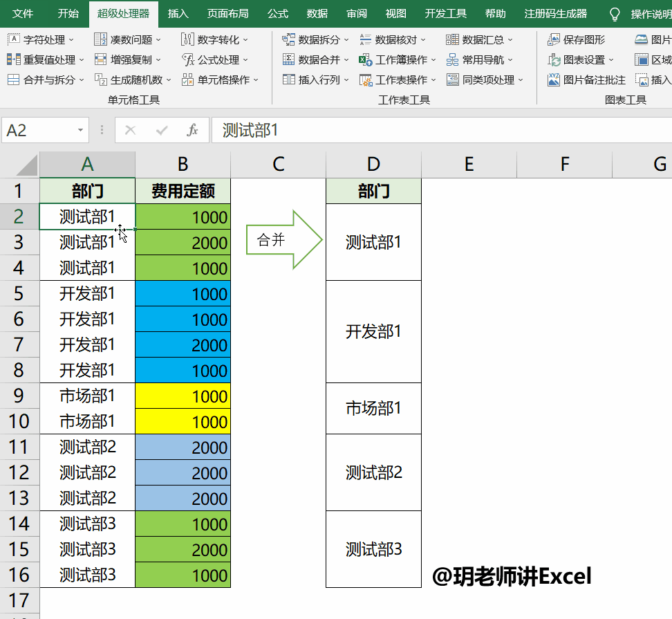Switch to the 数据 tab

point(317,14)
